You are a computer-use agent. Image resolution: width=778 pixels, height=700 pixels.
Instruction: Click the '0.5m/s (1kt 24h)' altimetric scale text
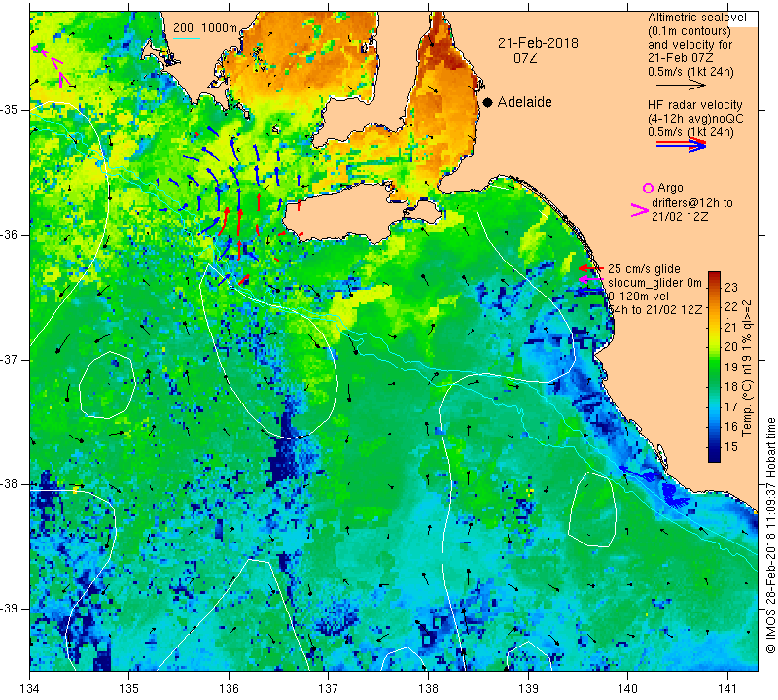(690, 72)
